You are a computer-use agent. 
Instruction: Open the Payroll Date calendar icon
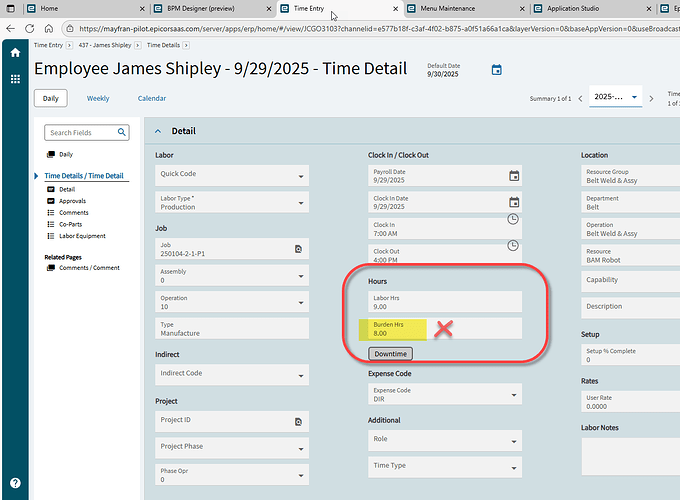[514, 176]
